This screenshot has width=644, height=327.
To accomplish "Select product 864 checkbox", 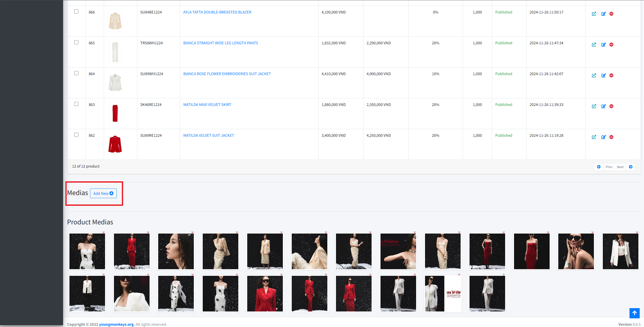I will pos(76,73).
